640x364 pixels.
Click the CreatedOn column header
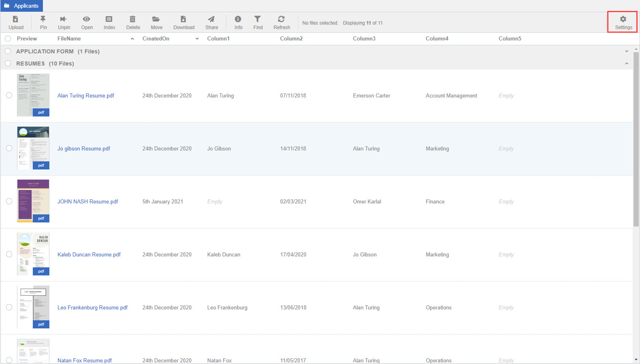click(x=156, y=39)
